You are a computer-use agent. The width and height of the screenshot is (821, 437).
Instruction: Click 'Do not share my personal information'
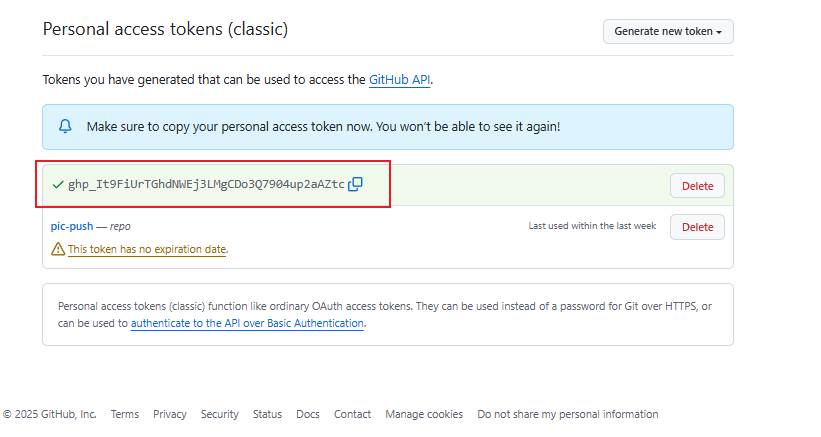pyautogui.click(x=567, y=414)
